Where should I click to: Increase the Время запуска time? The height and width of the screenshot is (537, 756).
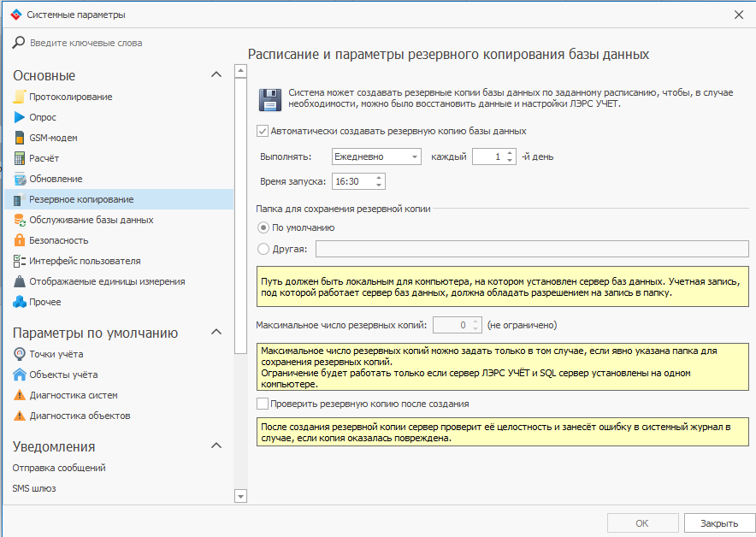click(x=379, y=178)
